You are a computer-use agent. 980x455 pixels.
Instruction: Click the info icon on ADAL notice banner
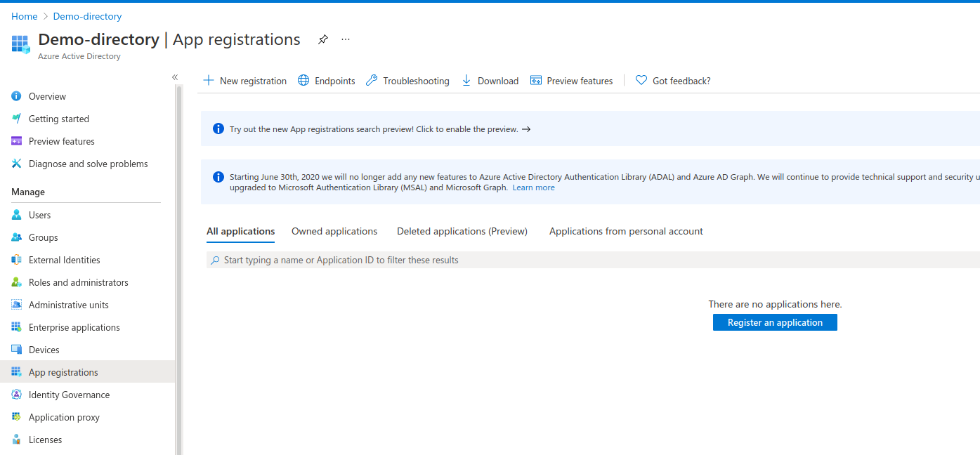pyautogui.click(x=218, y=177)
